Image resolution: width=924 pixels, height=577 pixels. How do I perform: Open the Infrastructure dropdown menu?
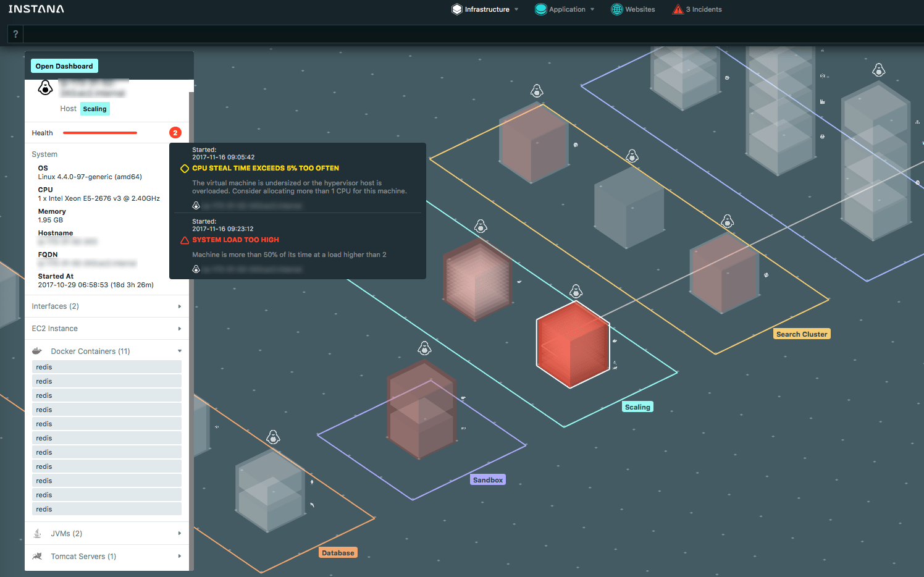click(x=485, y=9)
